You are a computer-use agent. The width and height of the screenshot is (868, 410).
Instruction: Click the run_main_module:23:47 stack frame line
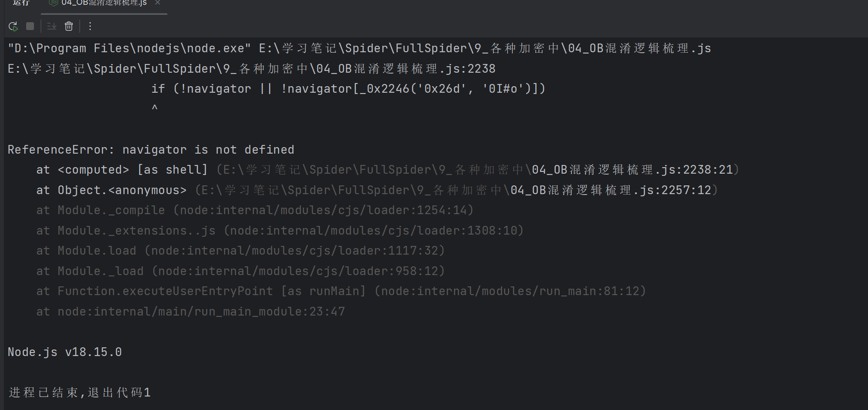pyautogui.click(x=190, y=312)
